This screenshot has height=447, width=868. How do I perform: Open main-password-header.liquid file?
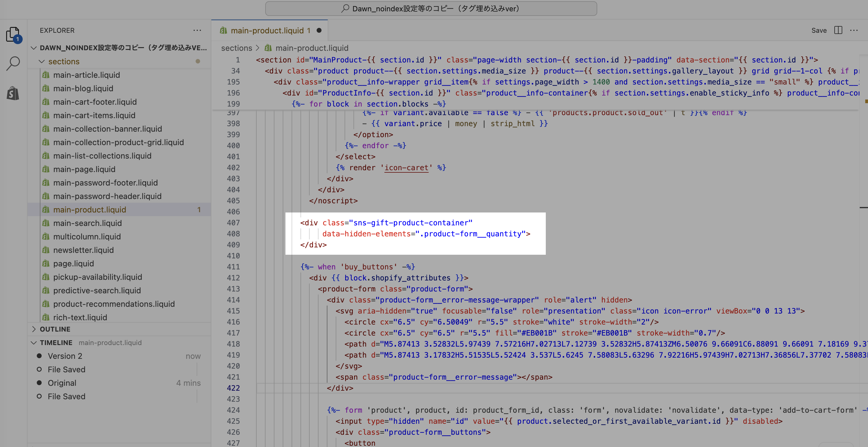(x=108, y=196)
